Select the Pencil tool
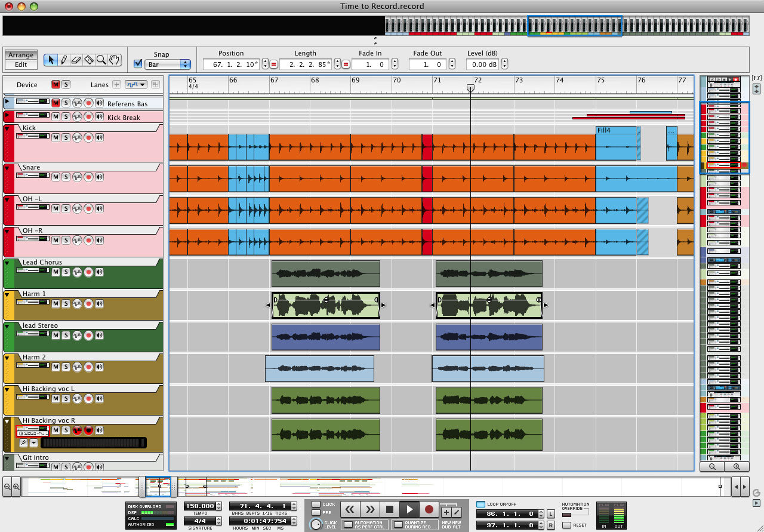Screen dimensions: 764x532 pyautogui.click(x=64, y=60)
